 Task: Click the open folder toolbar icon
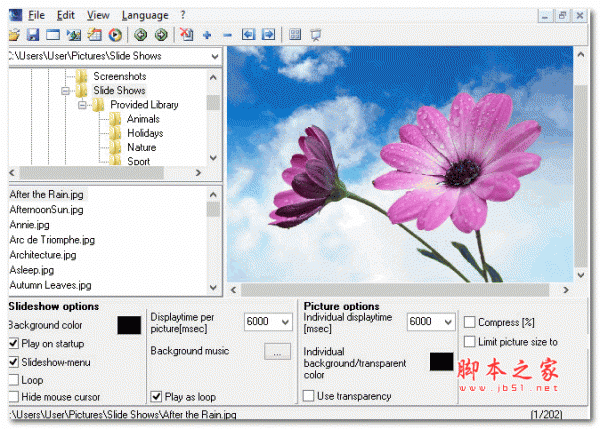tap(14, 35)
